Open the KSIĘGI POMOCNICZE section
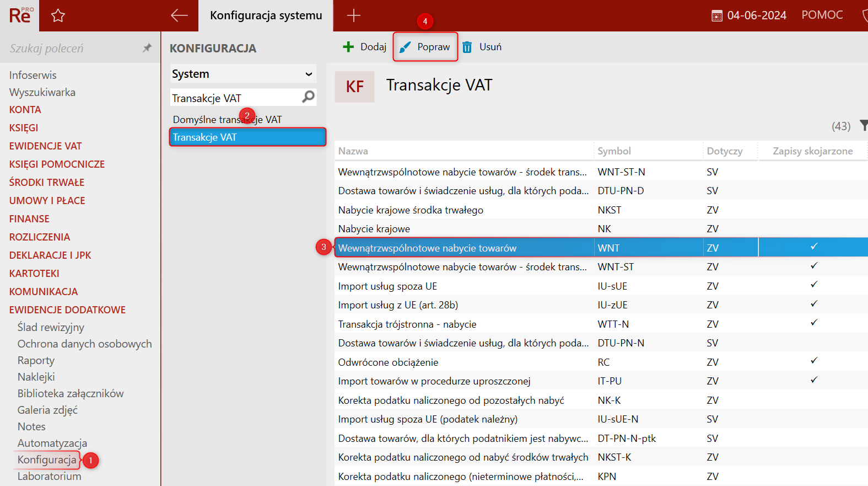 [x=57, y=164]
